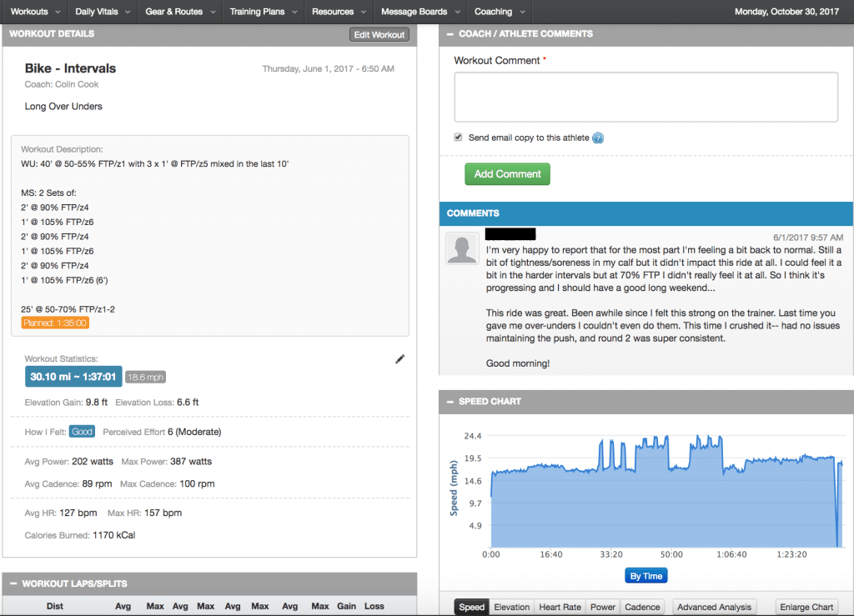Click the pencil edit icon beside Workout Statistics
This screenshot has width=854, height=616.
[x=399, y=359]
